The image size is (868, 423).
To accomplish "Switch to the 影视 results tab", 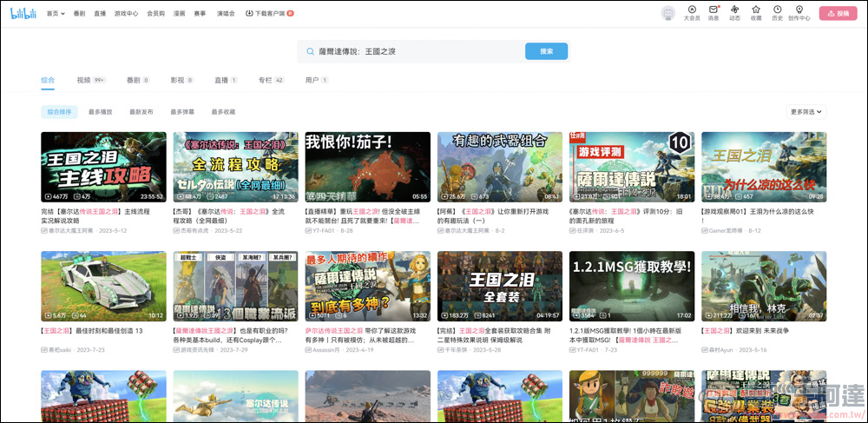I will pos(182,80).
